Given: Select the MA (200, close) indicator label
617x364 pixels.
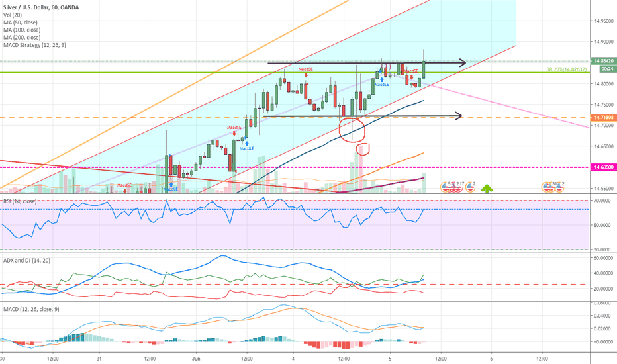Looking at the screenshot, I should [x=22, y=37].
